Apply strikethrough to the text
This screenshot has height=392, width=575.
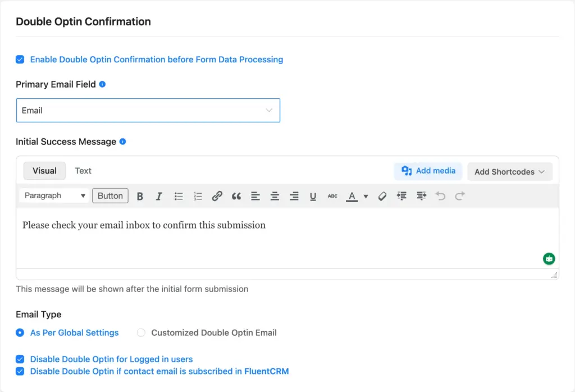tap(332, 196)
